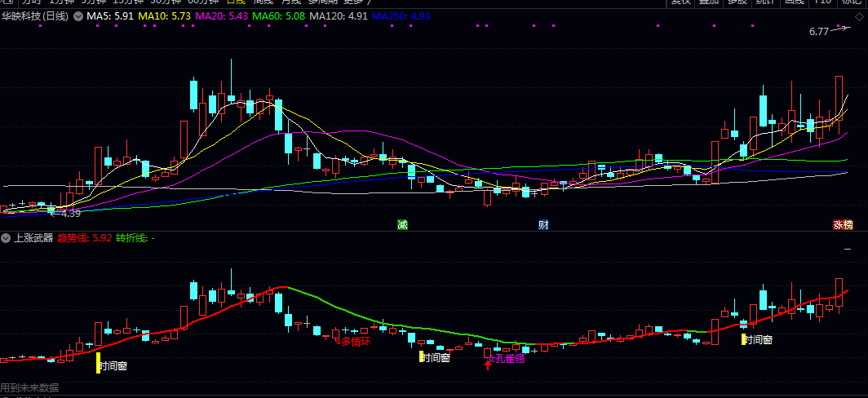Click the leftmost yellow 时间窗 bar marker
The image size is (868, 398).
pos(98,362)
